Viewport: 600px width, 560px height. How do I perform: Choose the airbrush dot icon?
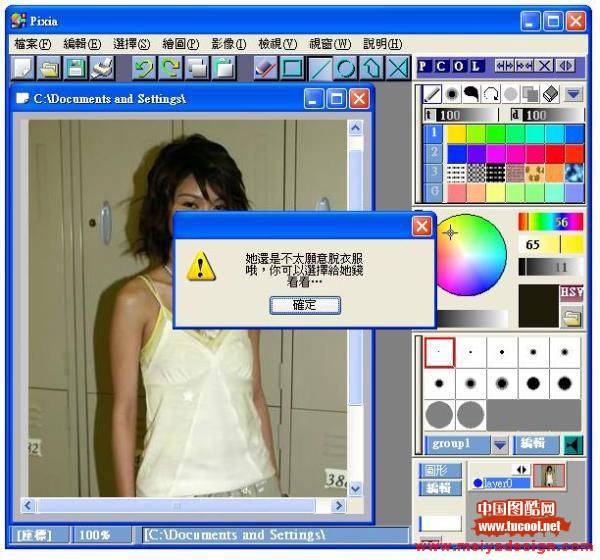point(452,93)
